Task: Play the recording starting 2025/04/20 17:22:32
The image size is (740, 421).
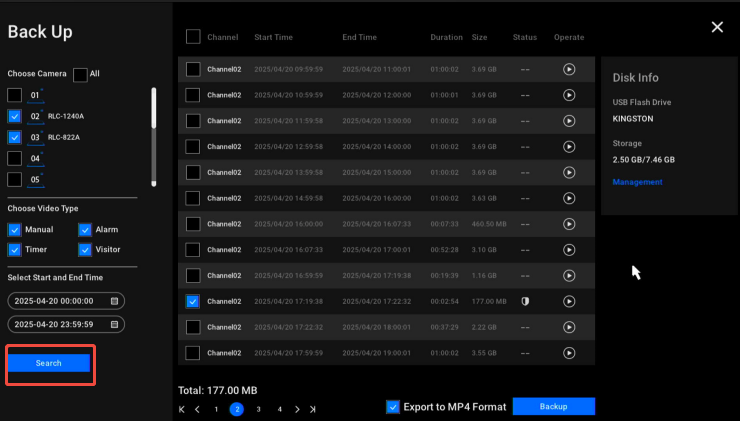Action: point(569,327)
